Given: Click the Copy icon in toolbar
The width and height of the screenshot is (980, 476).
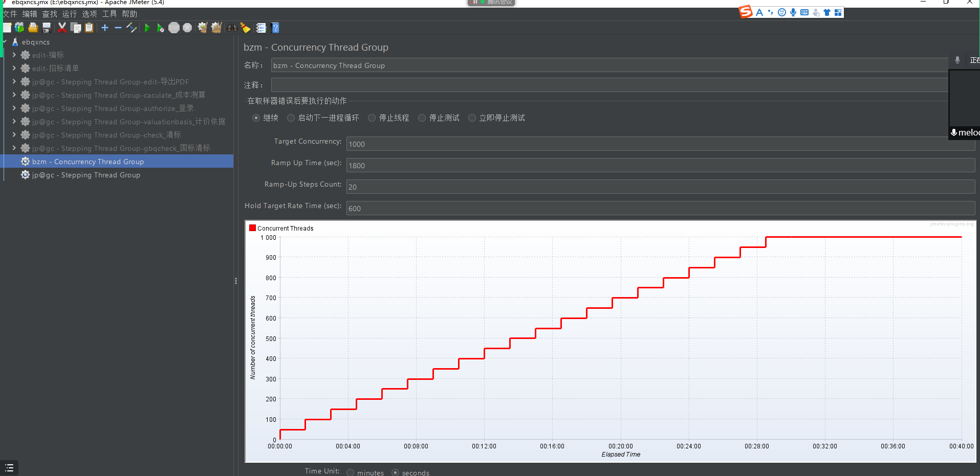Looking at the screenshot, I should (x=76, y=28).
